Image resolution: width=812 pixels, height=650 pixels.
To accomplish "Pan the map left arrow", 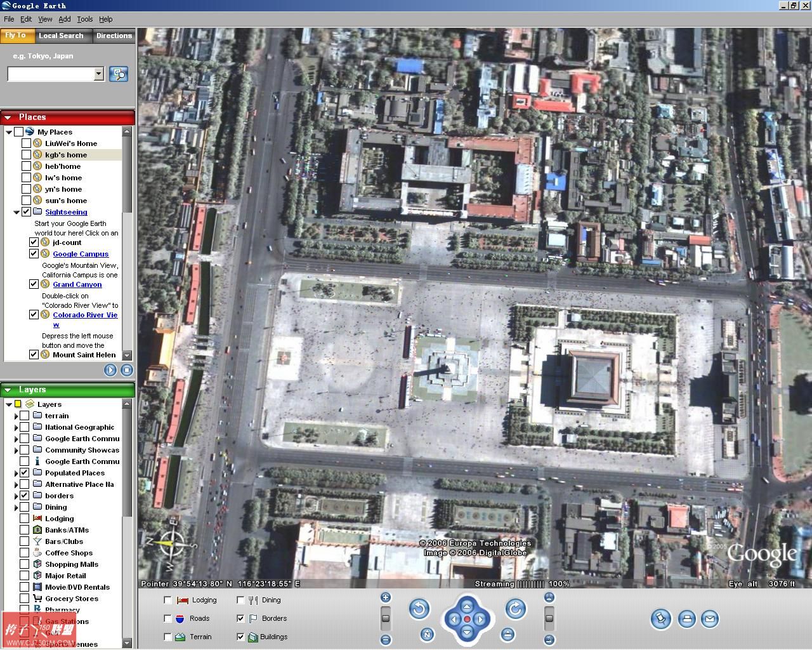I will (454, 619).
